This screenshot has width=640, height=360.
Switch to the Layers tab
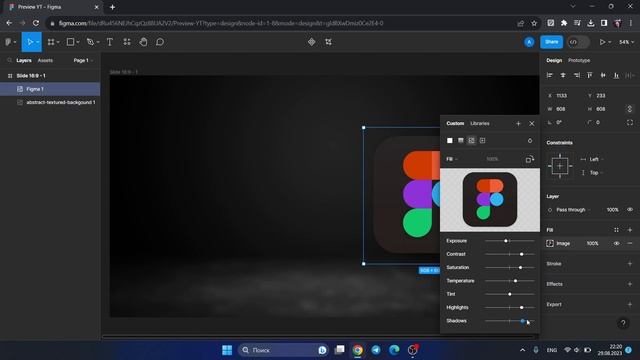point(24,60)
